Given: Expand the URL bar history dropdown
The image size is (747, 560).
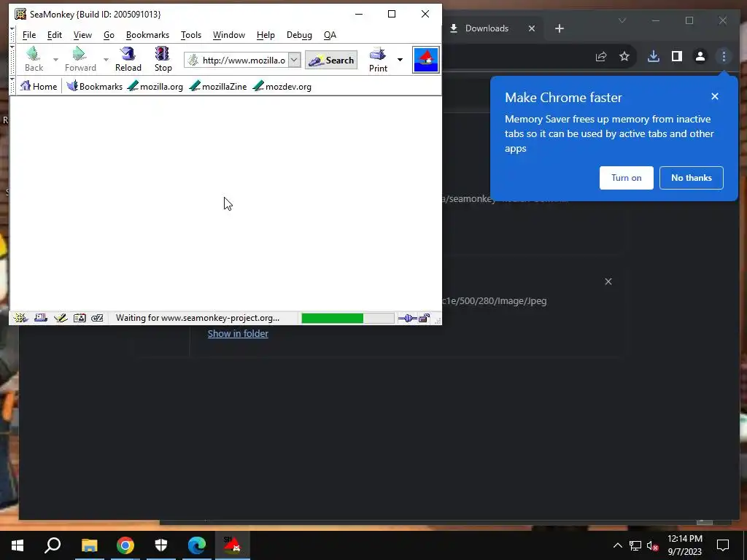Looking at the screenshot, I should (x=295, y=60).
